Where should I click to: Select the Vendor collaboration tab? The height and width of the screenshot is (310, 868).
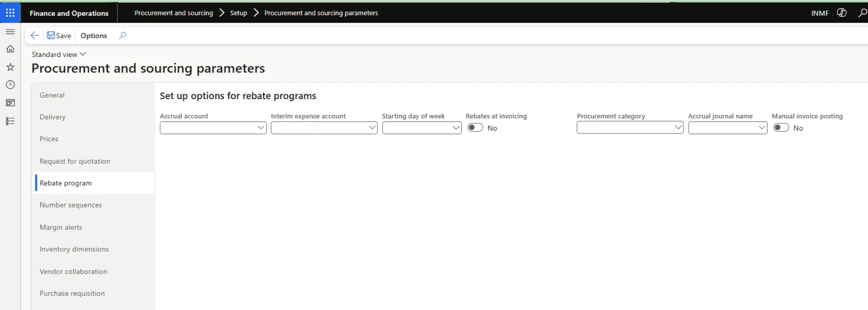click(x=93, y=272)
